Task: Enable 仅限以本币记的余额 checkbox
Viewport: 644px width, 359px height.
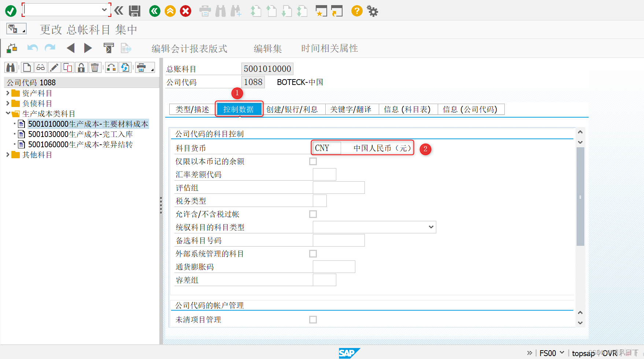Action: pos(313,161)
